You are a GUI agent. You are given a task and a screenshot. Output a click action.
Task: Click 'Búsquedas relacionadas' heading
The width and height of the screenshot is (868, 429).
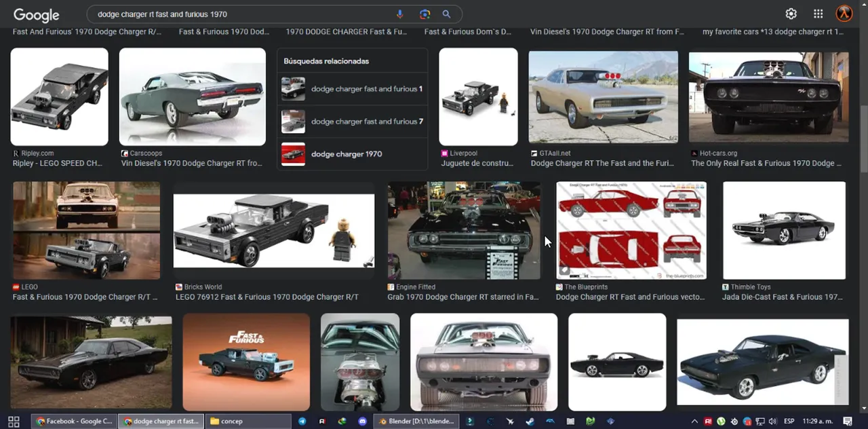326,61
